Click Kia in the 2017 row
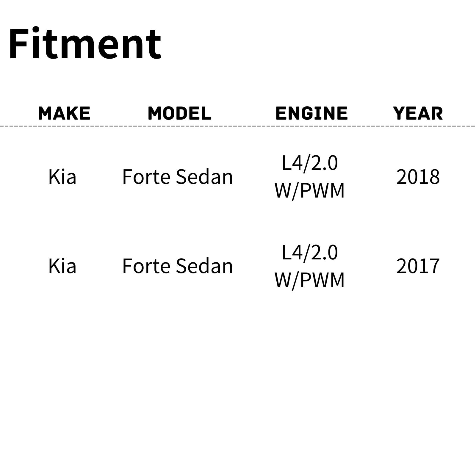Image resolution: width=476 pixels, height=476 pixels. [x=62, y=266]
